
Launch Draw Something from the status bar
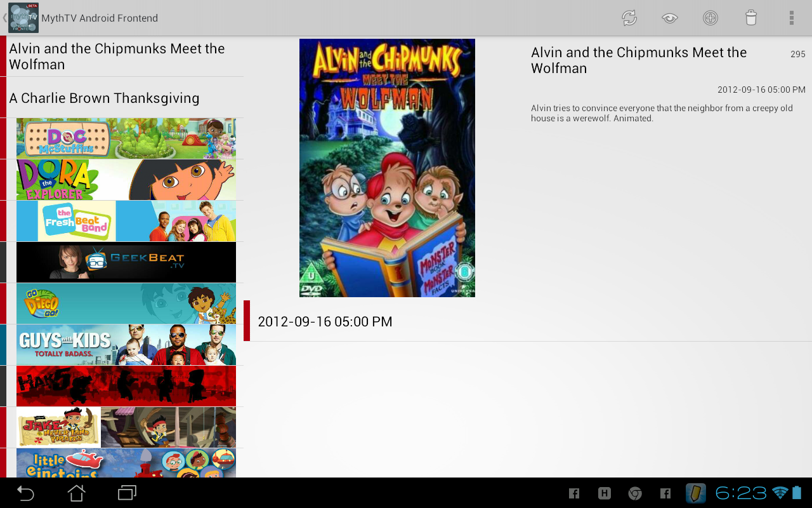695,493
